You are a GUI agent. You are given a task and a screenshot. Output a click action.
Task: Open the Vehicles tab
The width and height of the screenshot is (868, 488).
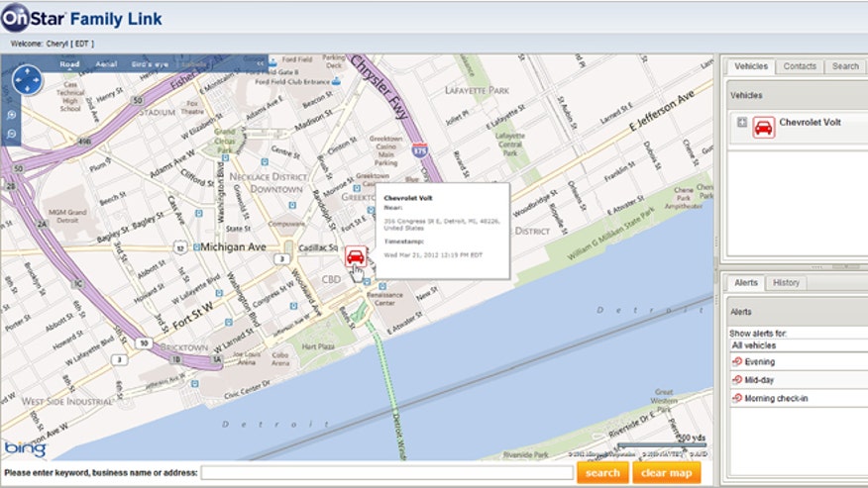(751, 66)
